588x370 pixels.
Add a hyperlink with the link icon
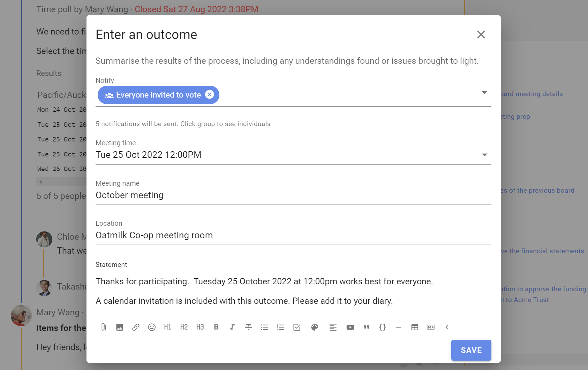[136, 327]
